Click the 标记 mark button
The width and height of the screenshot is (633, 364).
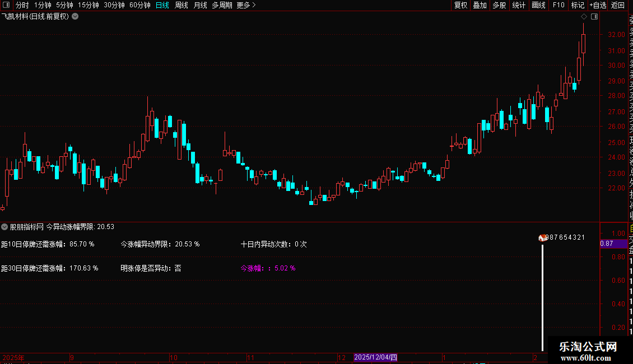pos(578,5)
